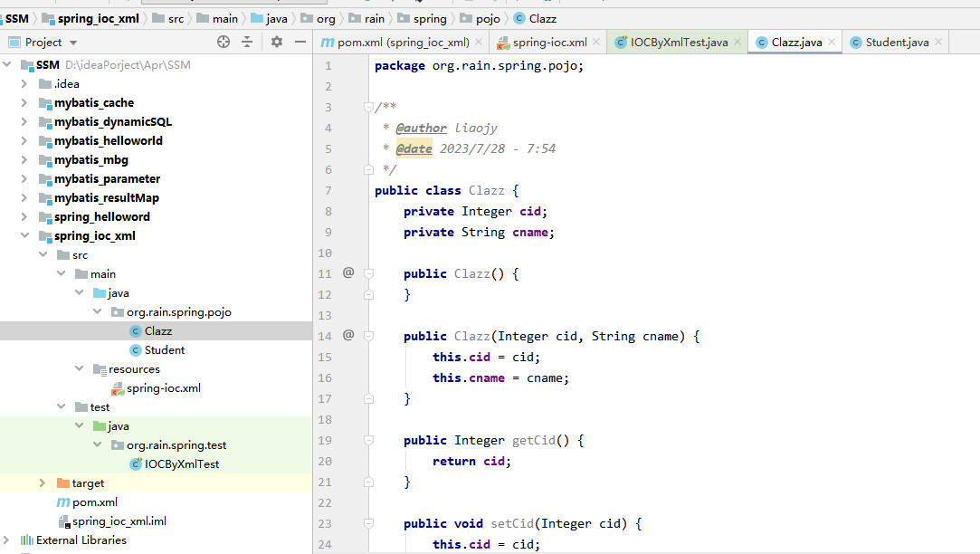Collapse the SSM root node
This screenshot has width=980, height=554.
pos(7,64)
